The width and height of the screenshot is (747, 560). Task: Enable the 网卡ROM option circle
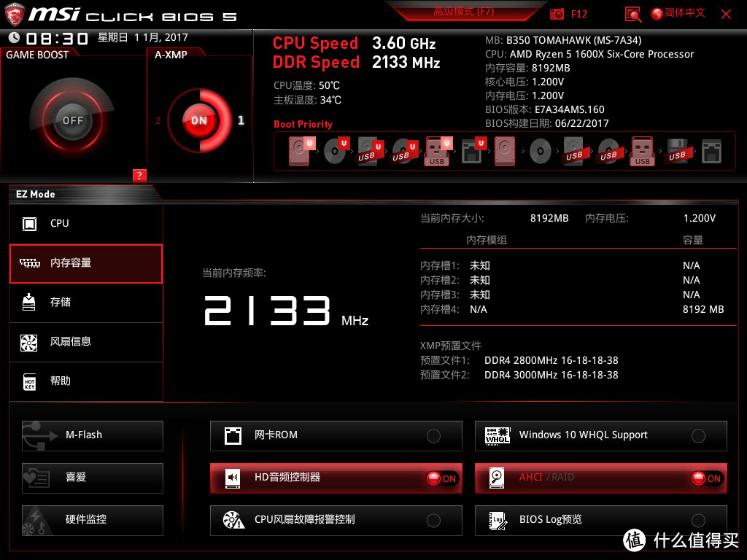433,436
